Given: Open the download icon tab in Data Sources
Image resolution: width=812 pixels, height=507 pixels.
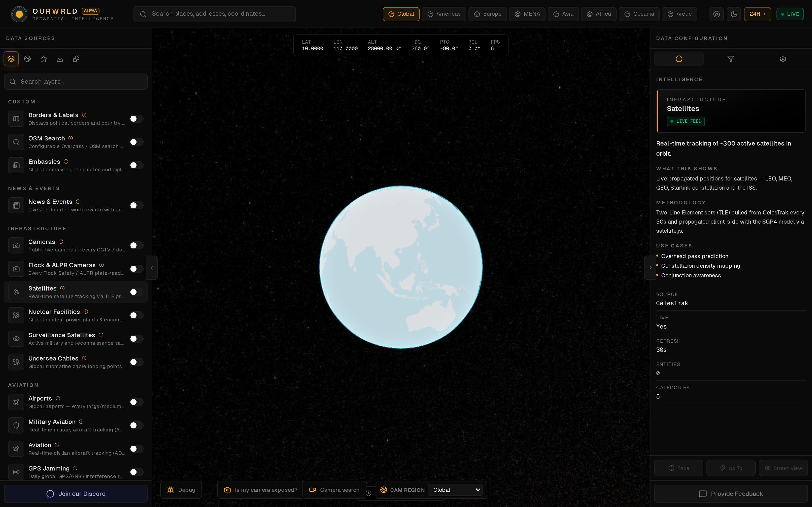Looking at the screenshot, I should pos(60,59).
